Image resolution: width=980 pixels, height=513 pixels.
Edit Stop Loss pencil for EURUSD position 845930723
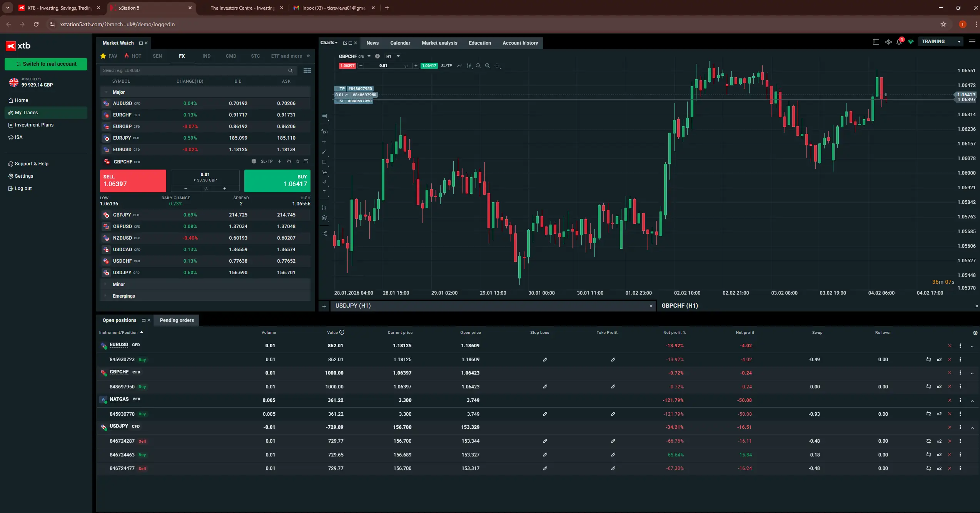click(x=545, y=360)
